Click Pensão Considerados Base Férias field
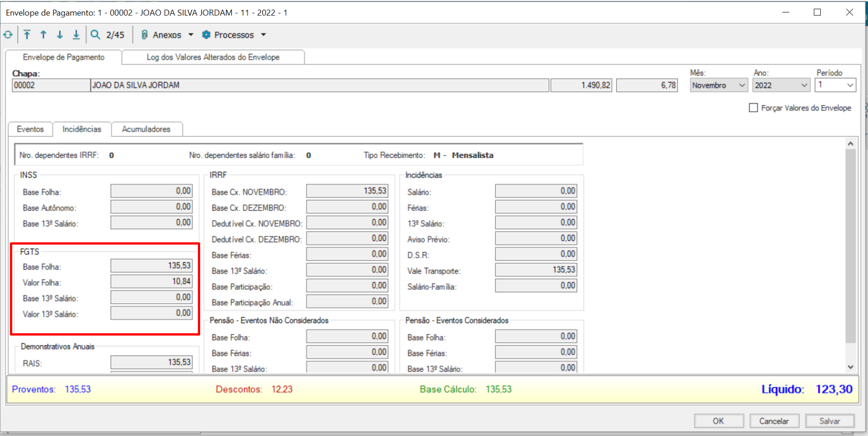 [x=536, y=352]
